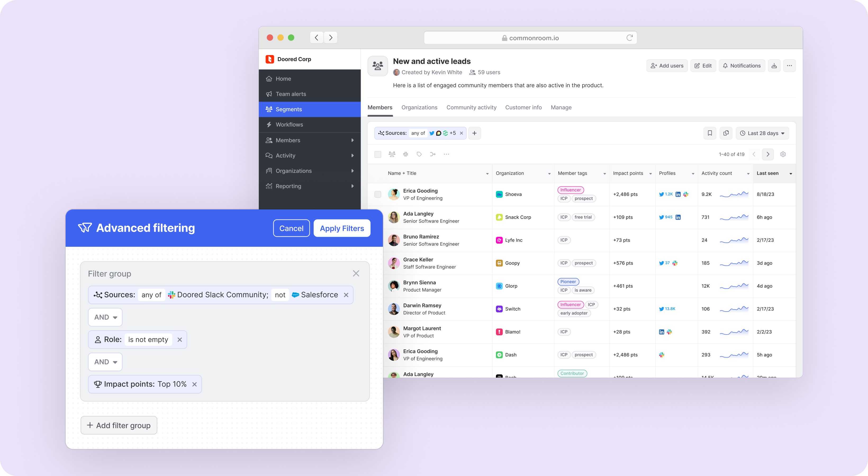The width and height of the screenshot is (868, 476).
Task: Tick the checkbox for the Erica Gooding row
Action: (x=378, y=194)
